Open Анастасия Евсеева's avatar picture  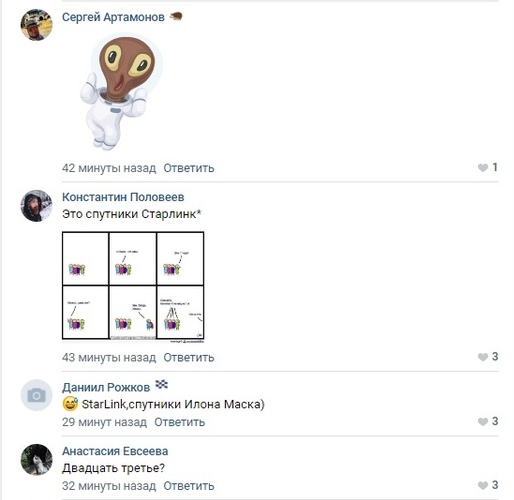click(x=37, y=460)
